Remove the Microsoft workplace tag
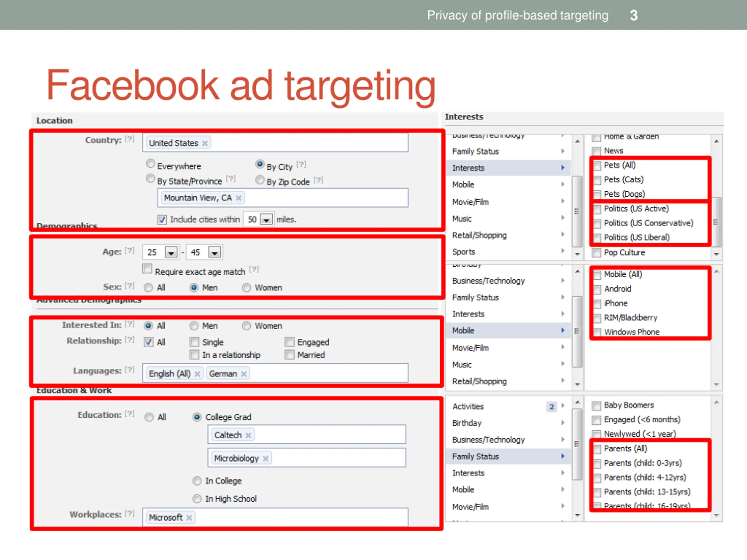The width and height of the screenshot is (747, 560). point(189,517)
